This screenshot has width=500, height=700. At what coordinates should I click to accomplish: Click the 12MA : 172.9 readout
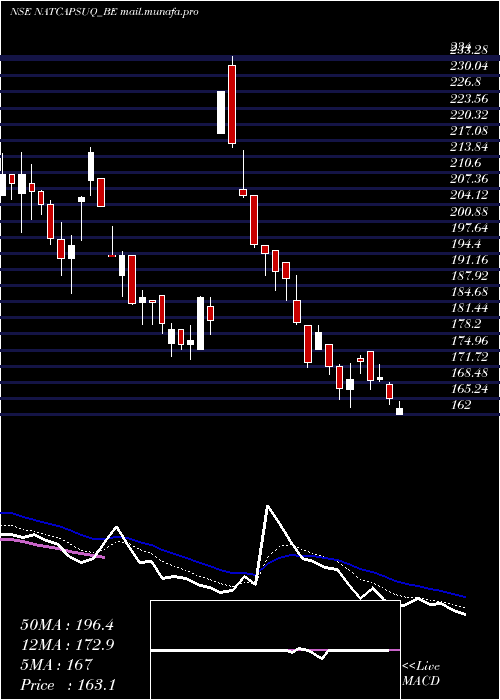coord(67,645)
